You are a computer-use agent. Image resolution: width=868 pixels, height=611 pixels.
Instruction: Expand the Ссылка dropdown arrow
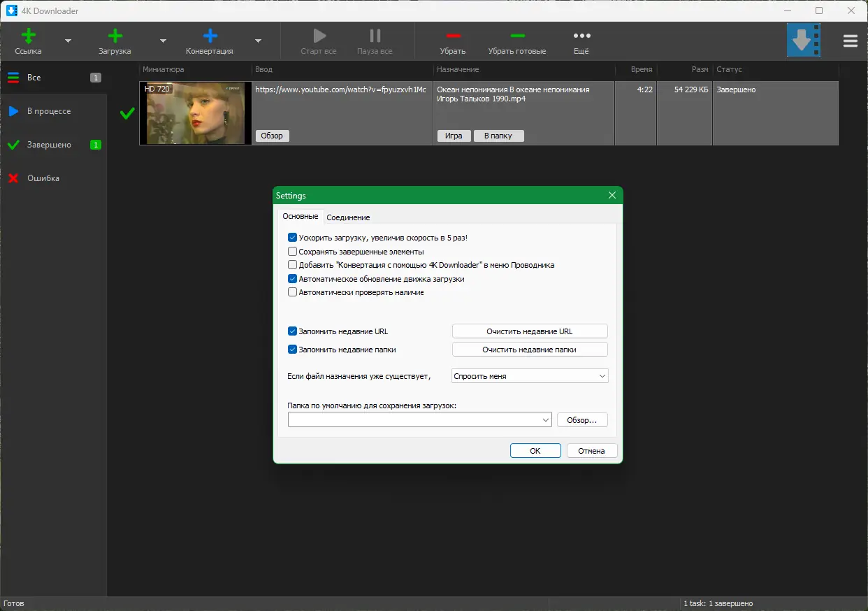68,41
